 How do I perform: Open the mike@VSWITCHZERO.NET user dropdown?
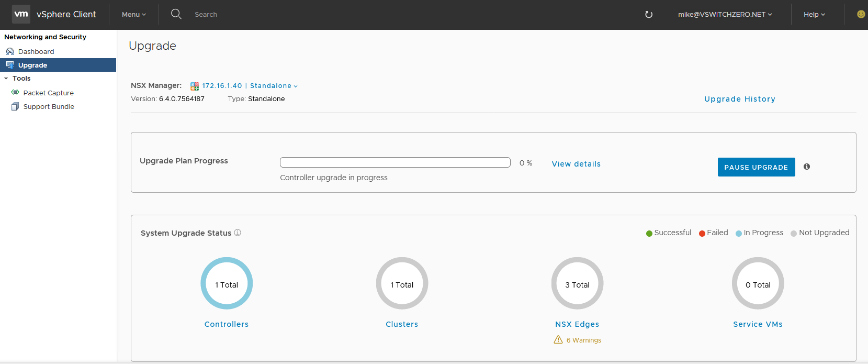[725, 15]
